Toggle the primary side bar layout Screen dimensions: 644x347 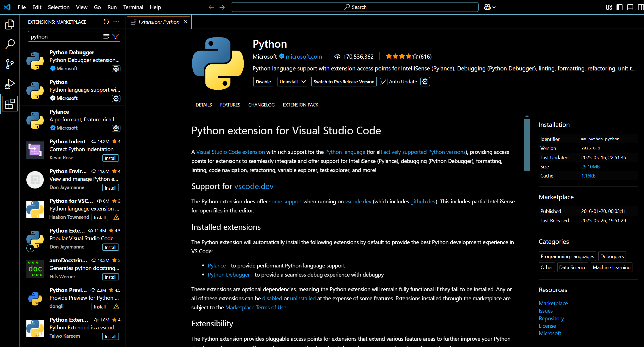[x=619, y=7]
